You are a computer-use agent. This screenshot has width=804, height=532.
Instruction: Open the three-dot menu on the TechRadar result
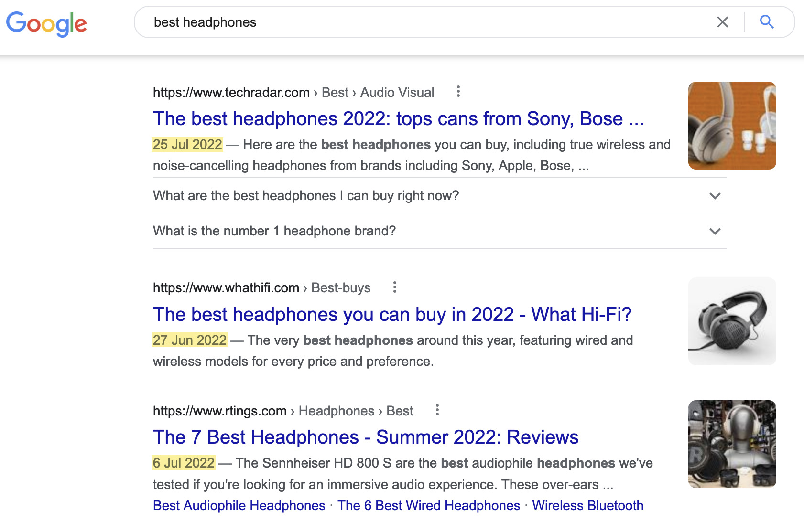[x=458, y=92]
